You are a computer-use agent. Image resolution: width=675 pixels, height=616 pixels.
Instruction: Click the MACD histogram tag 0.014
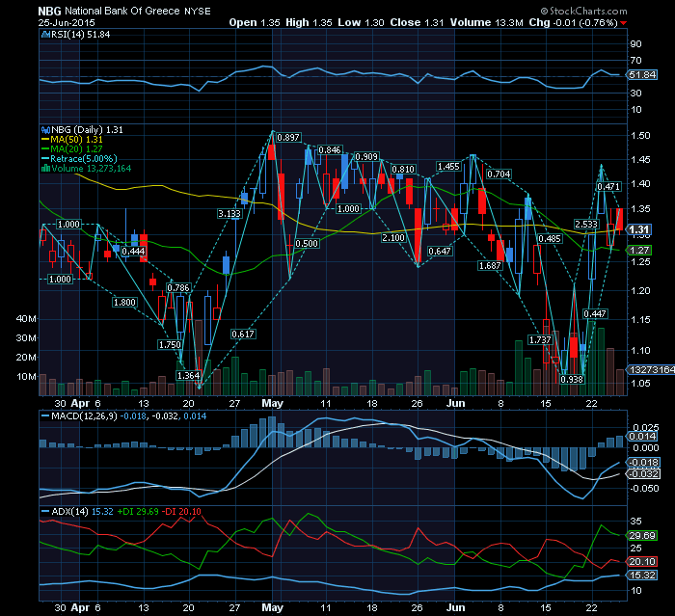(642, 437)
